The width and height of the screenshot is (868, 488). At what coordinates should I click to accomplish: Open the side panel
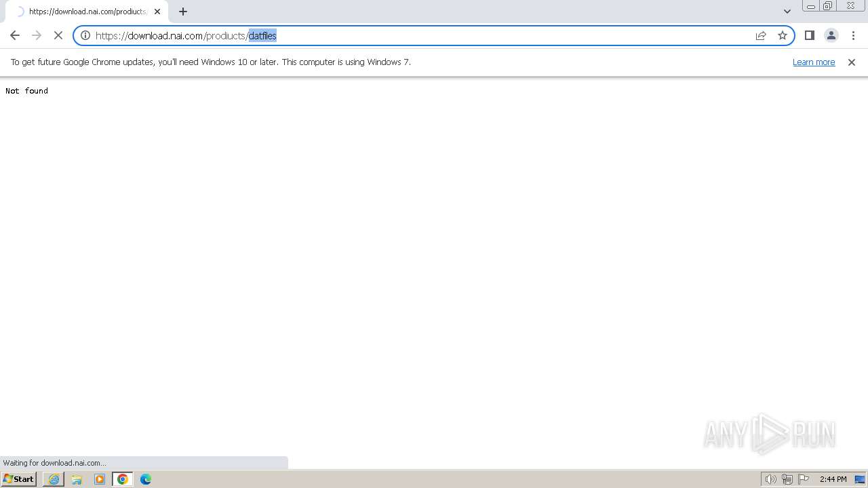tap(810, 35)
